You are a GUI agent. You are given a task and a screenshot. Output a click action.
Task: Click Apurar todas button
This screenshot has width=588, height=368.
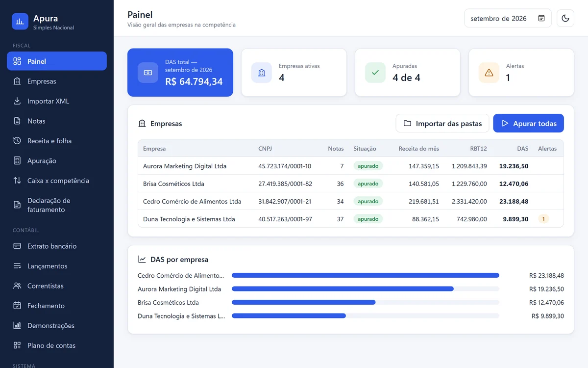[x=529, y=124]
